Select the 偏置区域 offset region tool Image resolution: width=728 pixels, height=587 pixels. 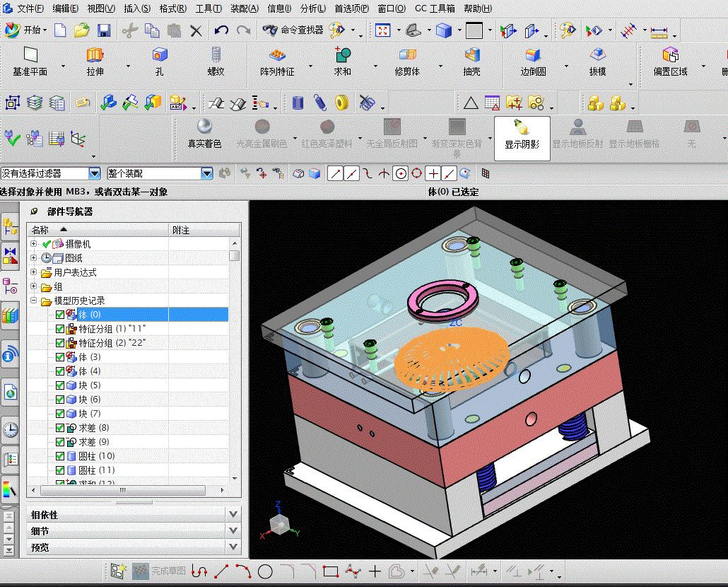pyautogui.click(x=671, y=62)
